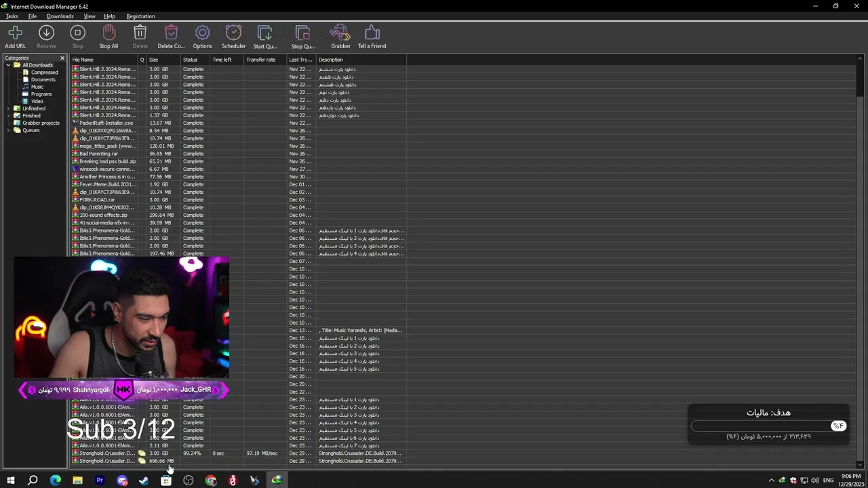Viewport: 868px width, 488px height.
Task: Sort by the Transfer rate column header
Action: tap(265, 60)
